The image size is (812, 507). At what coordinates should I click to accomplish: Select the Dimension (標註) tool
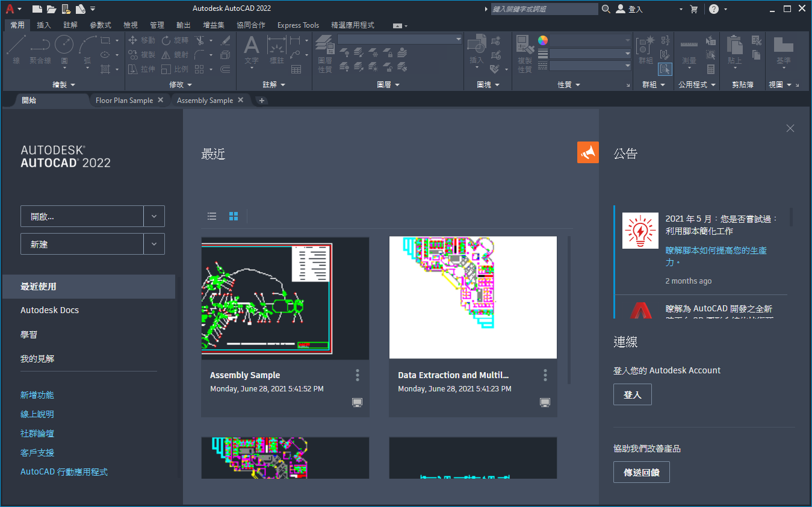click(x=276, y=50)
